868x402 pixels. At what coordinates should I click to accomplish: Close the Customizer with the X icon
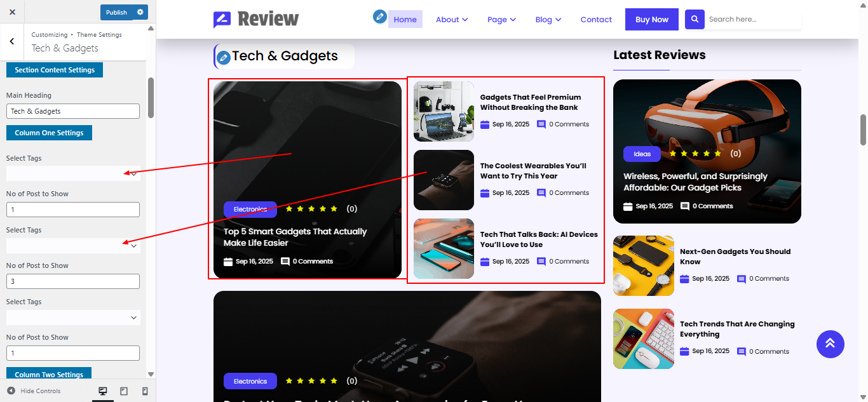coord(12,12)
